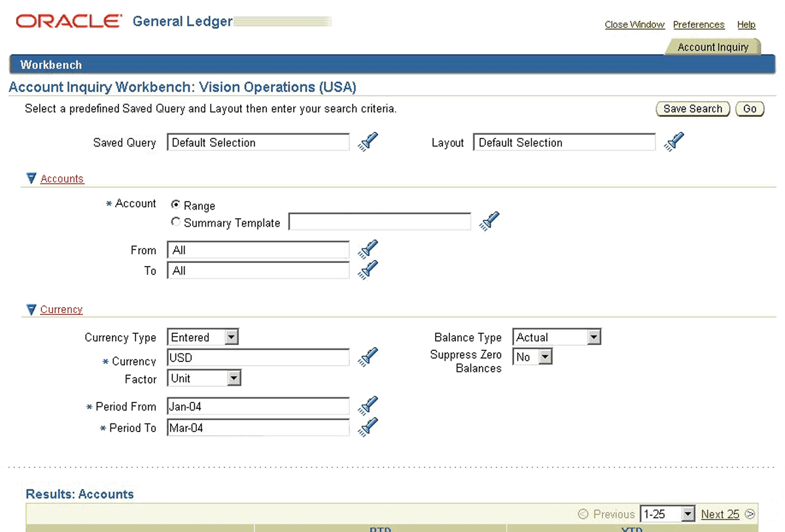
Task: Open the Suppress Zero Balances dropdown
Action: click(x=546, y=356)
